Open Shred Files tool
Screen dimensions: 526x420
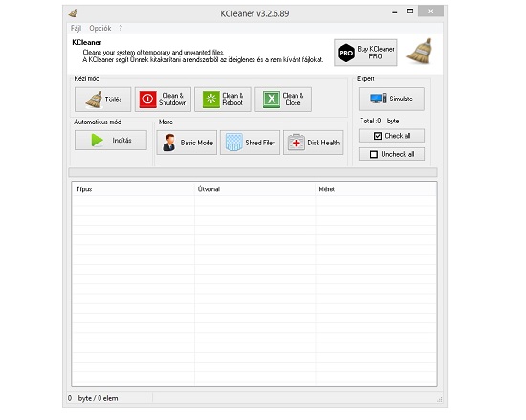(250, 143)
